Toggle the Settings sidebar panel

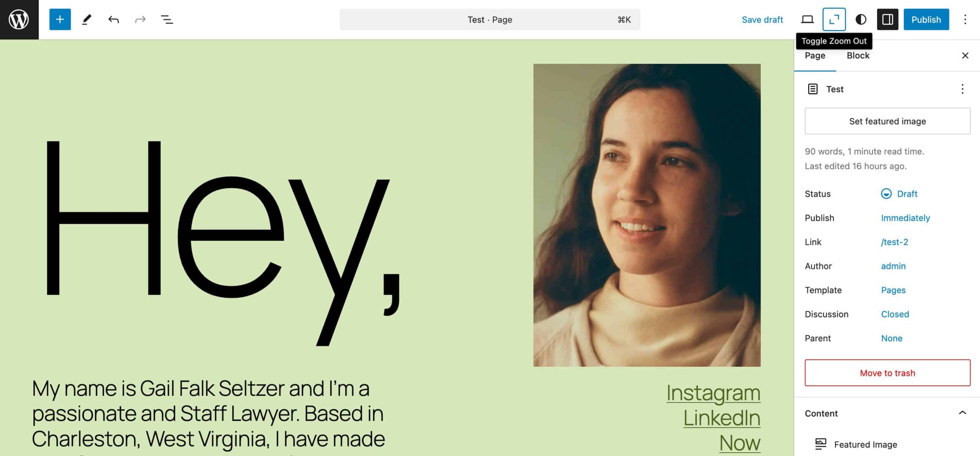(x=887, y=20)
